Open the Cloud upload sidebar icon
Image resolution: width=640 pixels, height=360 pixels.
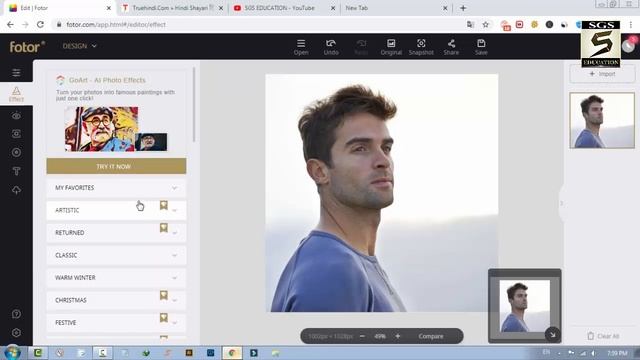click(x=16, y=190)
